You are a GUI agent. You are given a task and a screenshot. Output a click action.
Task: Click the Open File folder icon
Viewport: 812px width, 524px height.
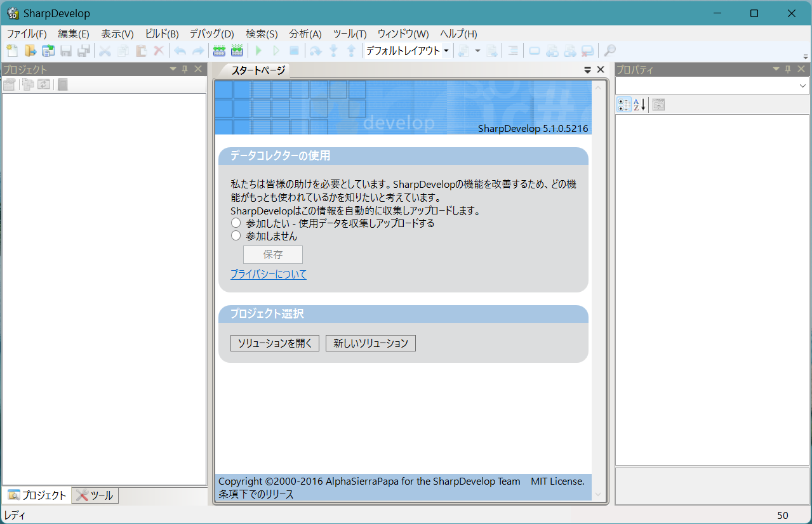coord(30,51)
